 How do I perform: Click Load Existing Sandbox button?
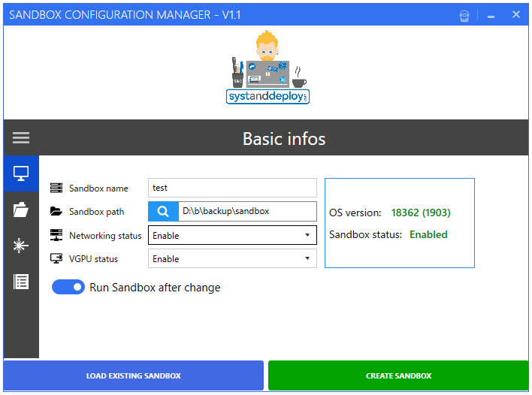point(133,375)
